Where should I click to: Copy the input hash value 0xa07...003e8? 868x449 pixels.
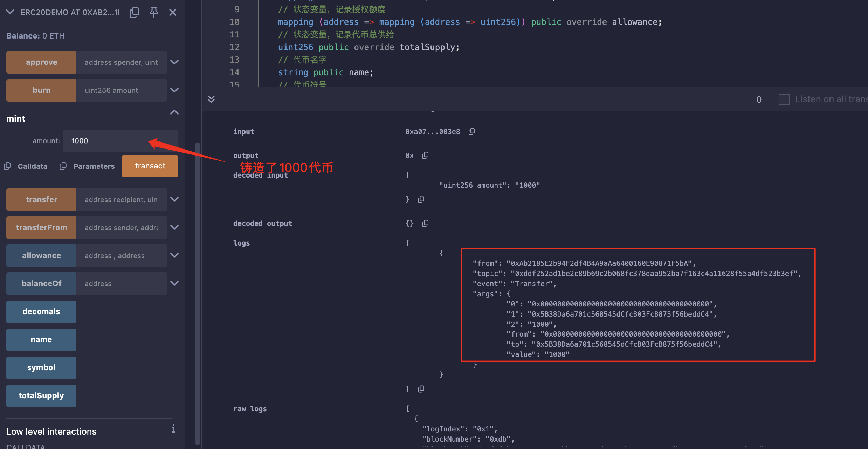[x=472, y=132]
